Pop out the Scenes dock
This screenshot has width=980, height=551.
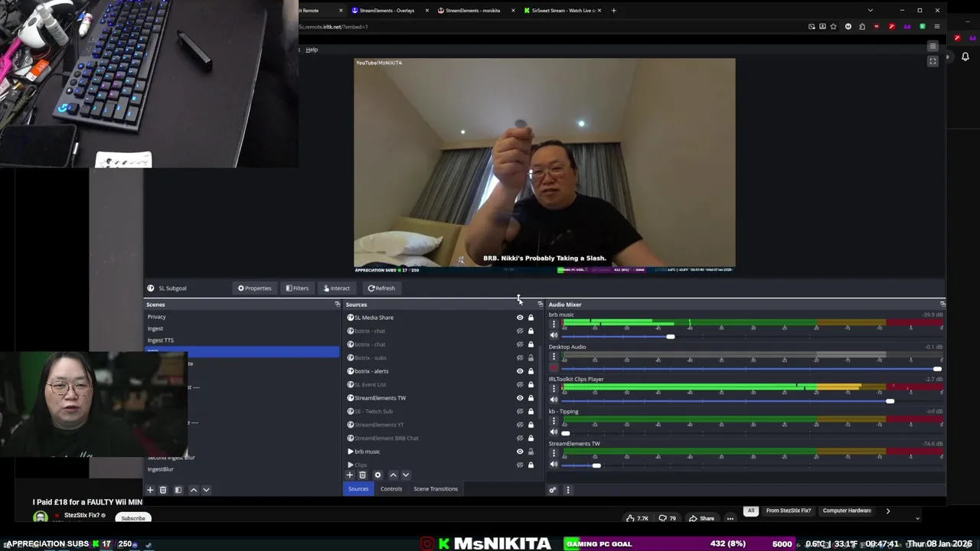[337, 305]
